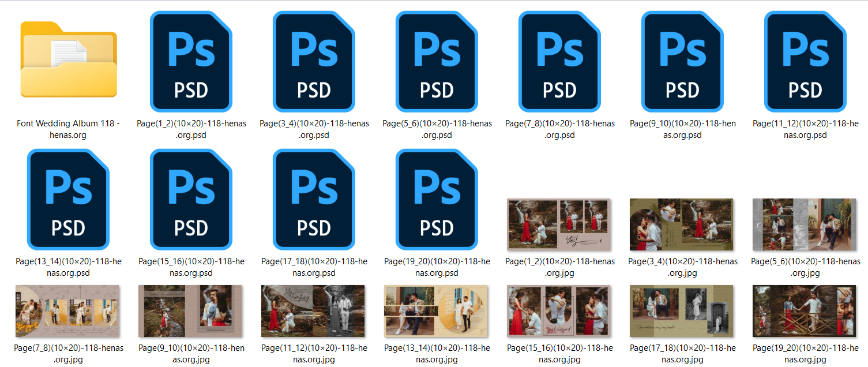This screenshot has width=868, height=367.
Task: Click the "Page(9_10)(10×20)-118-henas.org.jpg" filename
Action: [191, 354]
